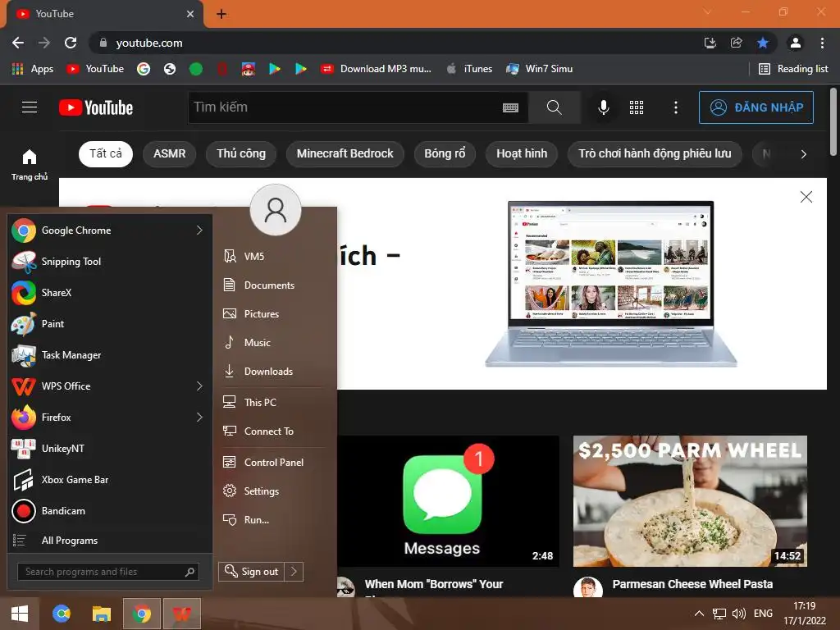Open Chrome three-dot menu
The image size is (840, 630).
click(x=822, y=43)
